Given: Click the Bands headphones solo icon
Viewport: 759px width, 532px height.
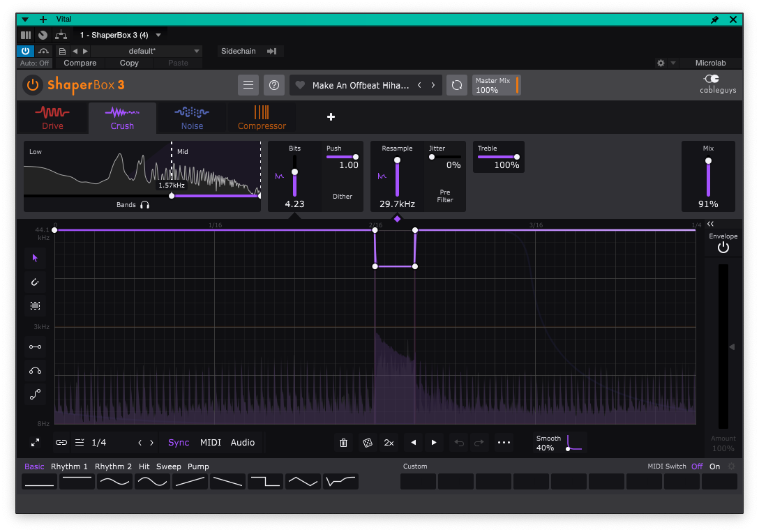Looking at the screenshot, I should point(144,204).
